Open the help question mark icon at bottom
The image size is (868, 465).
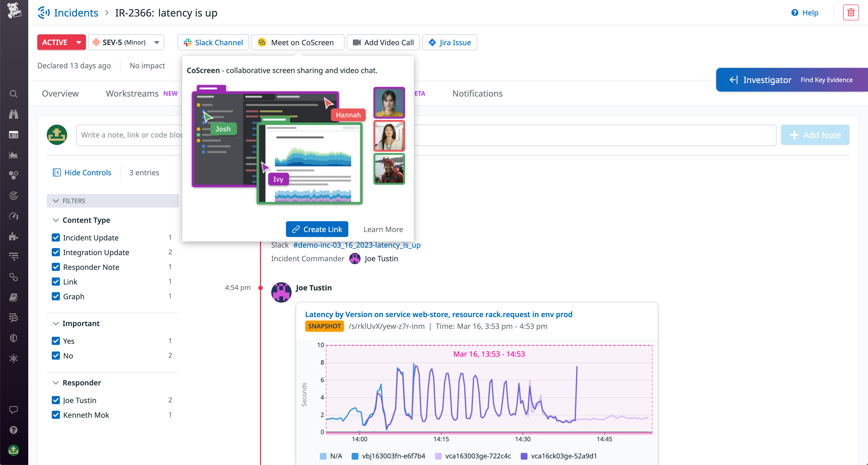pyautogui.click(x=14, y=429)
